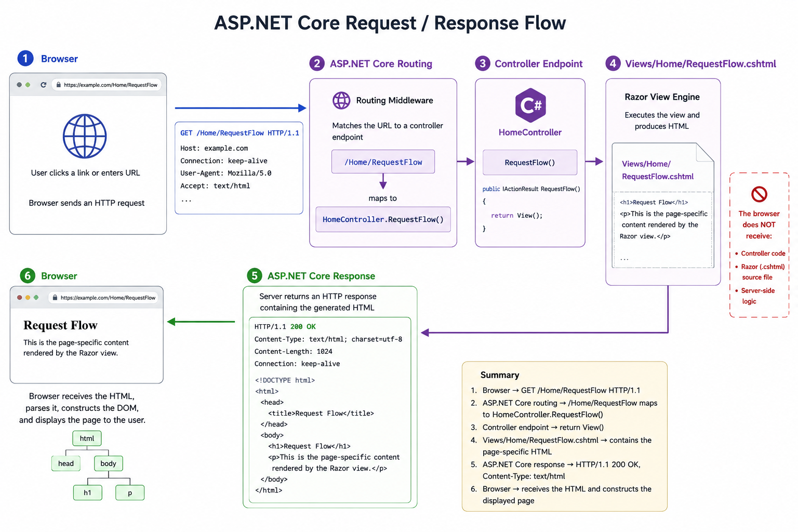Click the /Home/RequestFlow route box under Routing Middleware
This screenshot has height=532, width=798.
(383, 162)
